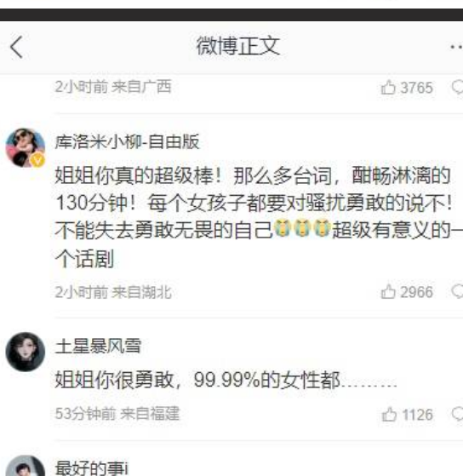Open username 库洛米小柳-自由版
This screenshot has height=476, width=463.
tap(127, 141)
